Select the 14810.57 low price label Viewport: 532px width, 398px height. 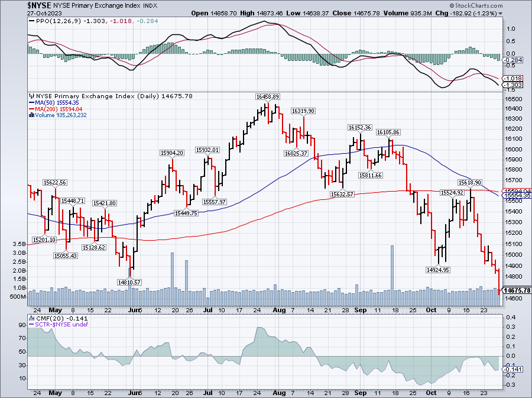(x=129, y=282)
